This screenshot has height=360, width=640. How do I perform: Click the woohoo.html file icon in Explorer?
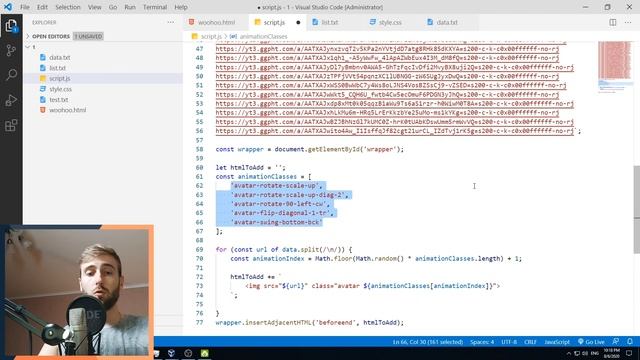(x=43, y=110)
